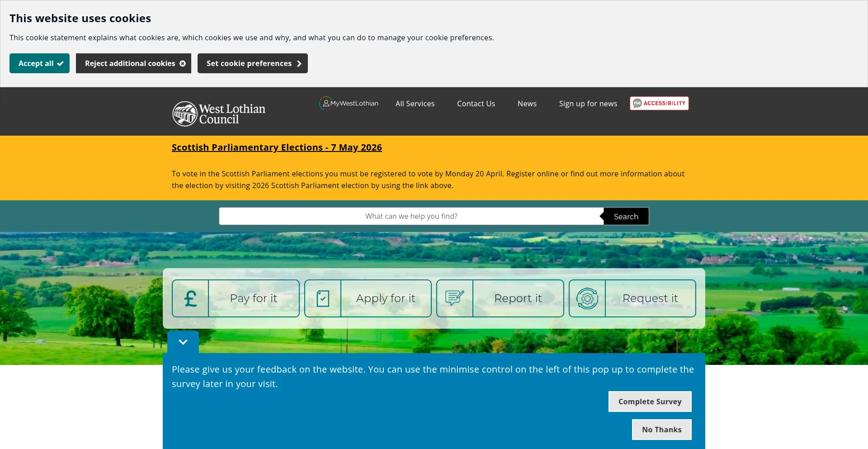This screenshot has width=868, height=449.
Task: Click the report note pencil icon
Action: coord(455,298)
